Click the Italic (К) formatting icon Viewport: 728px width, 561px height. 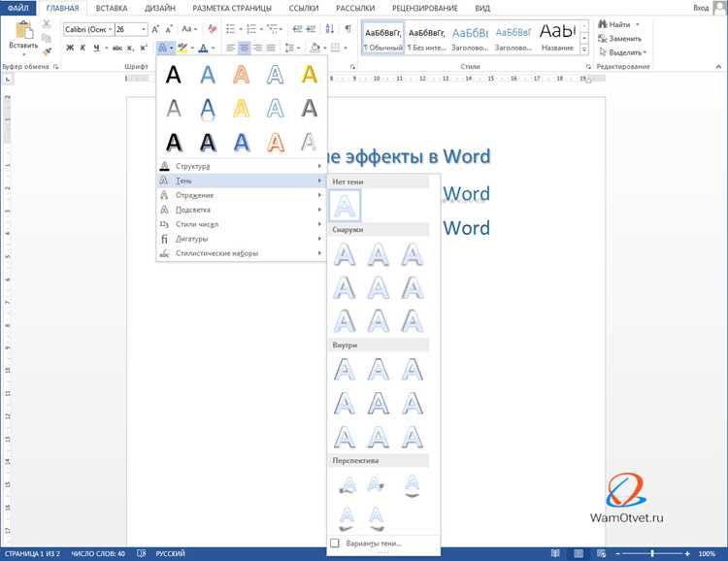tap(83, 48)
